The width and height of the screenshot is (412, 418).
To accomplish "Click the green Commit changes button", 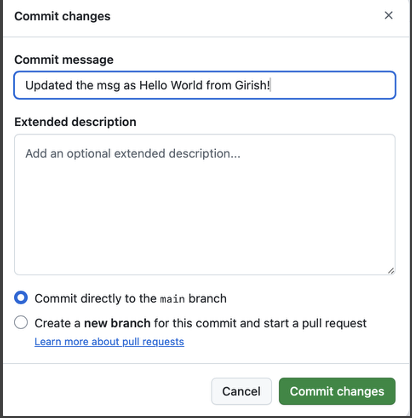I will coord(337,391).
